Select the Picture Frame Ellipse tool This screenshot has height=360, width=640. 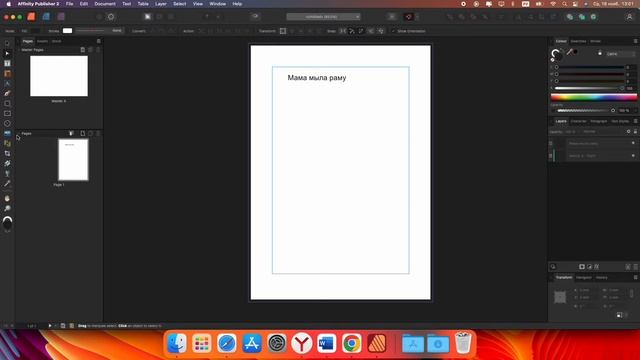click(x=7, y=123)
